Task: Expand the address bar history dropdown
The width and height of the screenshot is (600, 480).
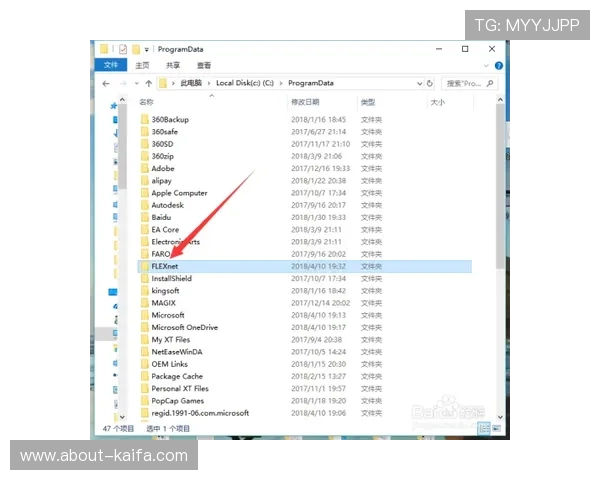Action: coord(419,83)
